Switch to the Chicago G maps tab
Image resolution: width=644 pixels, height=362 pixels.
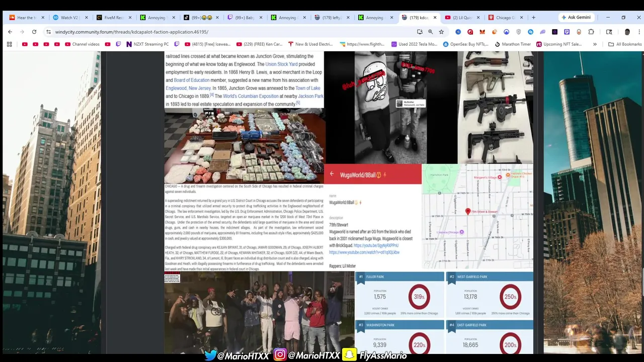tap(505, 18)
